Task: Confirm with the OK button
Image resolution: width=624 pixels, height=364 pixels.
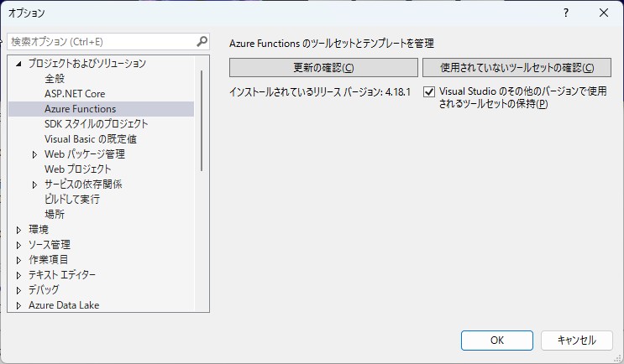Action: pos(497,341)
